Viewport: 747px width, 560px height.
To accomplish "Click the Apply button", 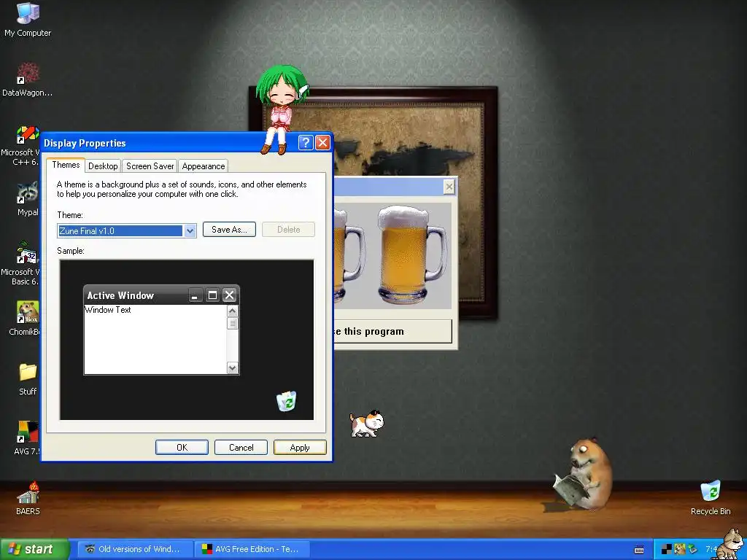I will click(300, 448).
